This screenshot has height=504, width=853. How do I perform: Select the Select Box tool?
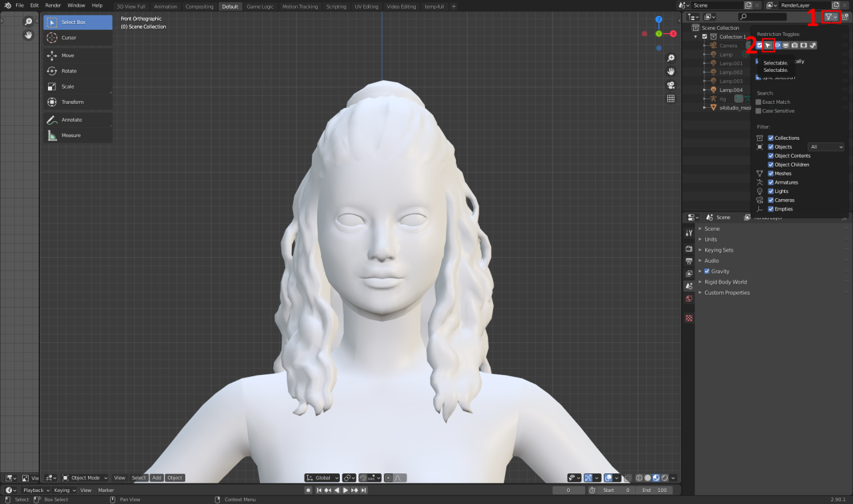[78, 22]
